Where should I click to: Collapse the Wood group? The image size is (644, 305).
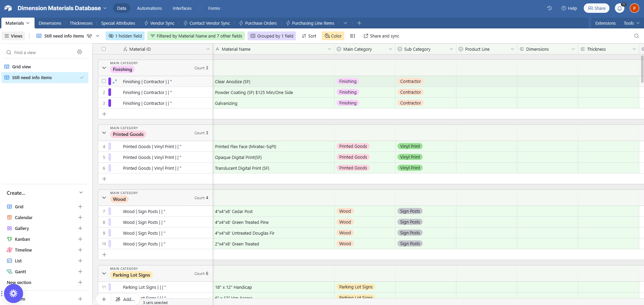(x=104, y=198)
